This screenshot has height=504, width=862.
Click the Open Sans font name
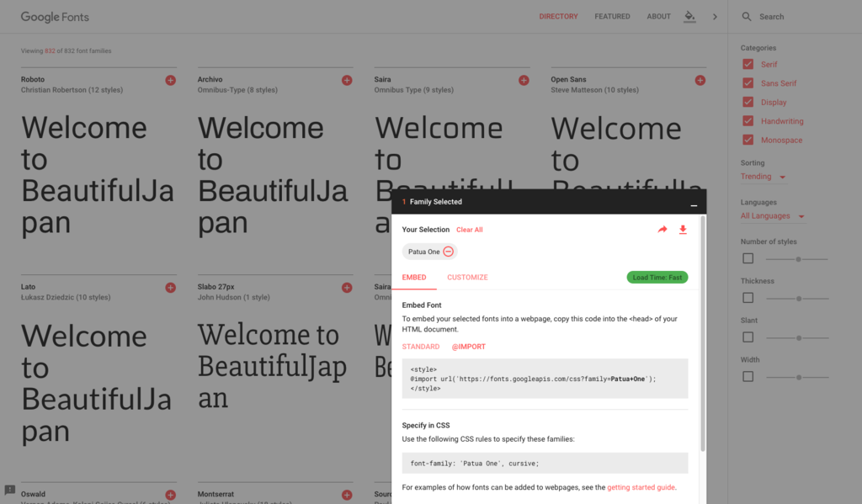568,80
